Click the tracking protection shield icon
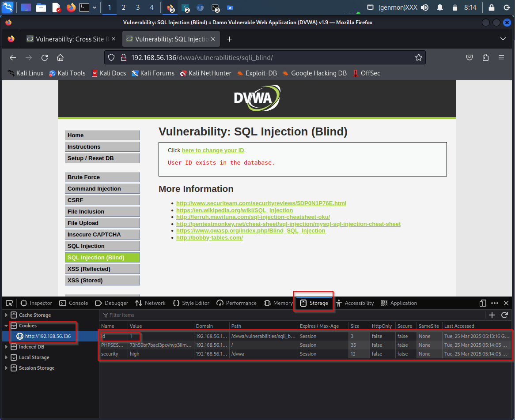 click(x=111, y=58)
